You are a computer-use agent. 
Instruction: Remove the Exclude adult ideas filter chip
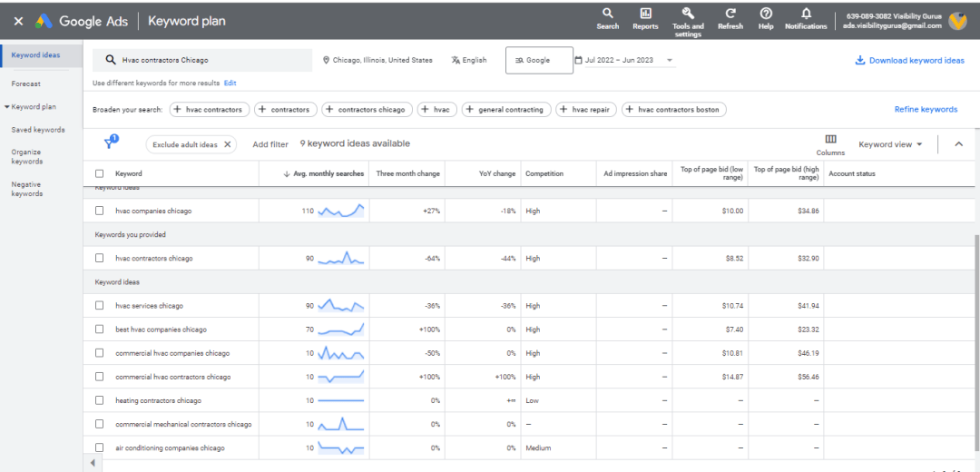tap(228, 144)
